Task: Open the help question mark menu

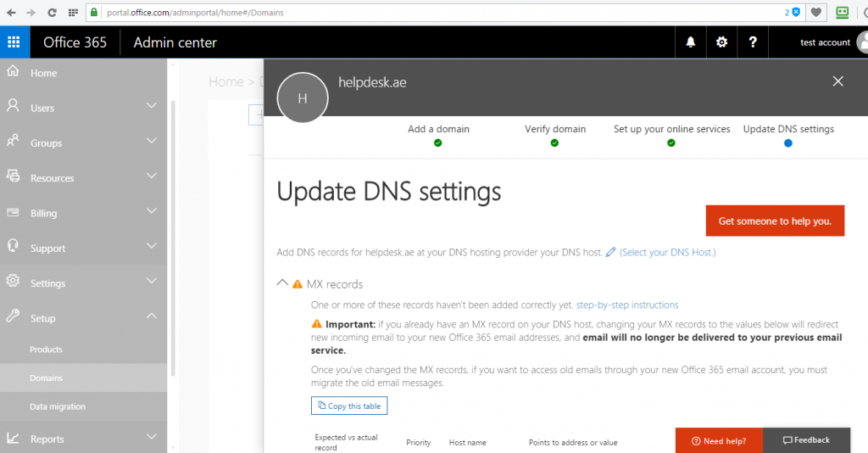Action: (753, 42)
